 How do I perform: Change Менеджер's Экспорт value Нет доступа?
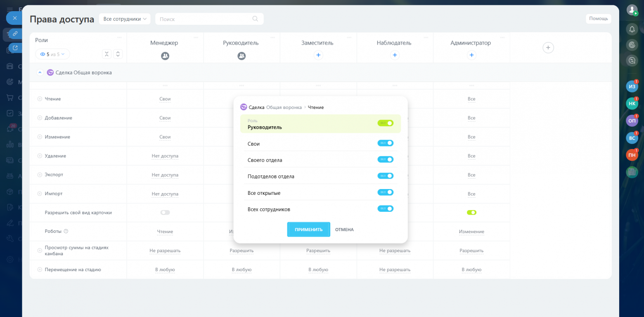(x=165, y=175)
